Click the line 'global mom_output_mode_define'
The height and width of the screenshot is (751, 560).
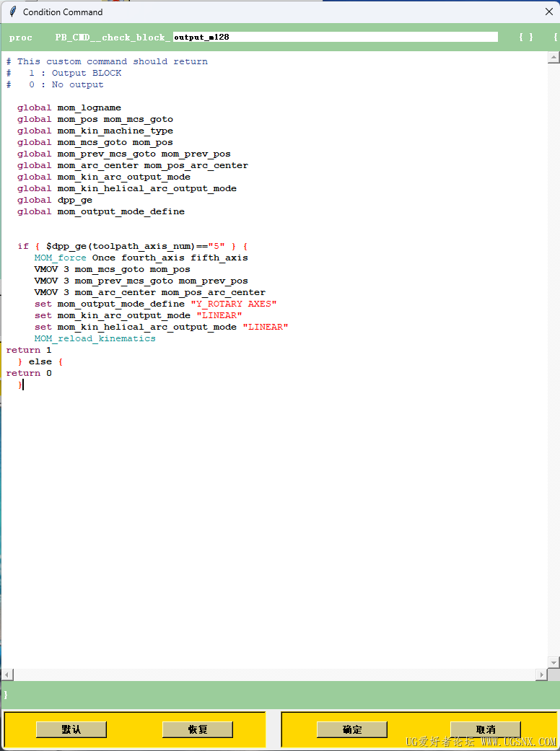pyautogui.click(x=100, y=211)
